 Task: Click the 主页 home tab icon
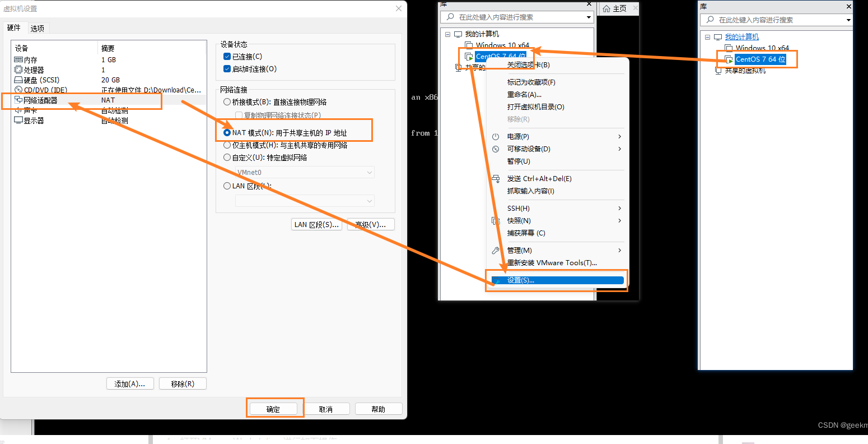point(606,8)
